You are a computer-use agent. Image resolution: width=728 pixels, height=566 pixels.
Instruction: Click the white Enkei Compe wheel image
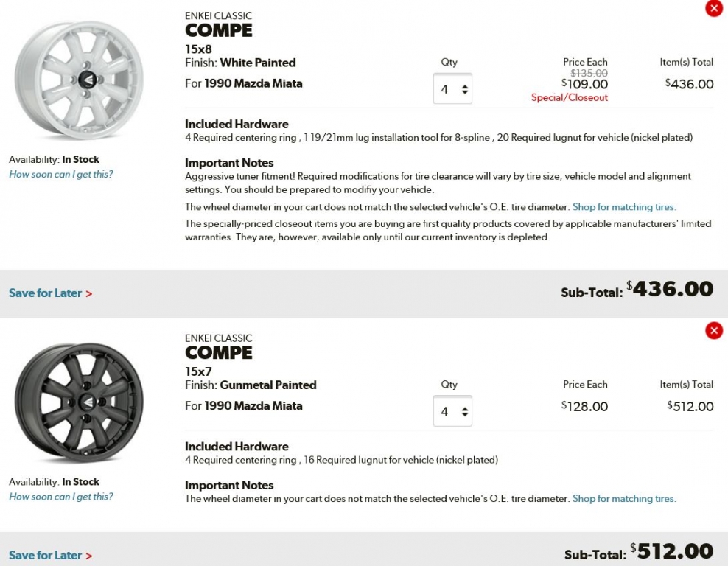pos(80,80)
